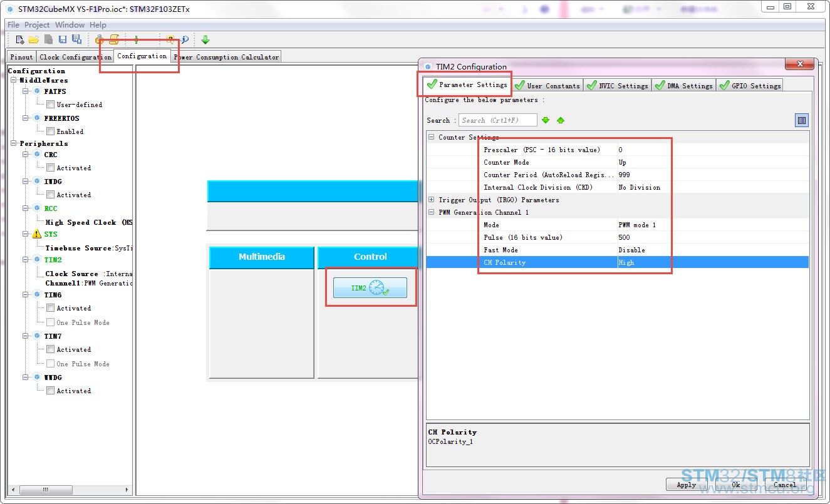Tick the TIM6 Activated checkbox
Viewport: 830px width, 504px height.
click(50, 308)
